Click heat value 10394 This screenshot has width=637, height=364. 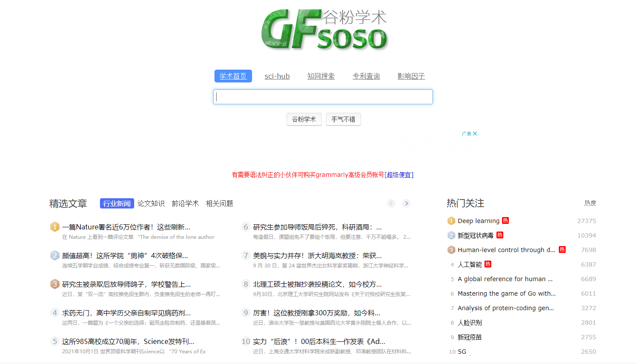pyautogui.click(x=587, y=235)
